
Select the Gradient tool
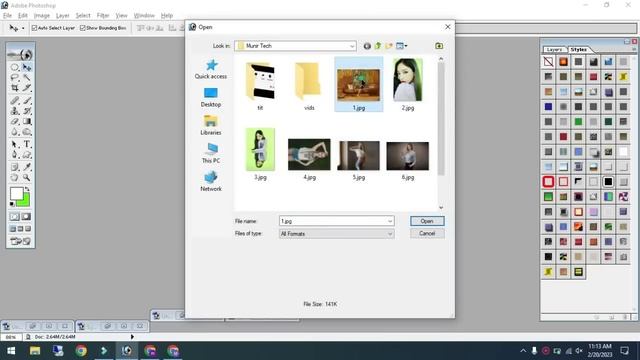[27, 122]
